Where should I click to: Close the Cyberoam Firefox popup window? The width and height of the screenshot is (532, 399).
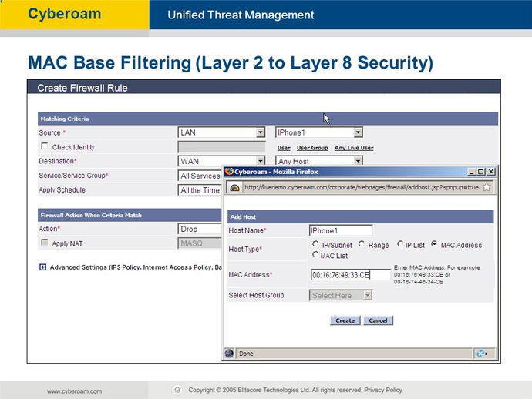coord(490,172)
